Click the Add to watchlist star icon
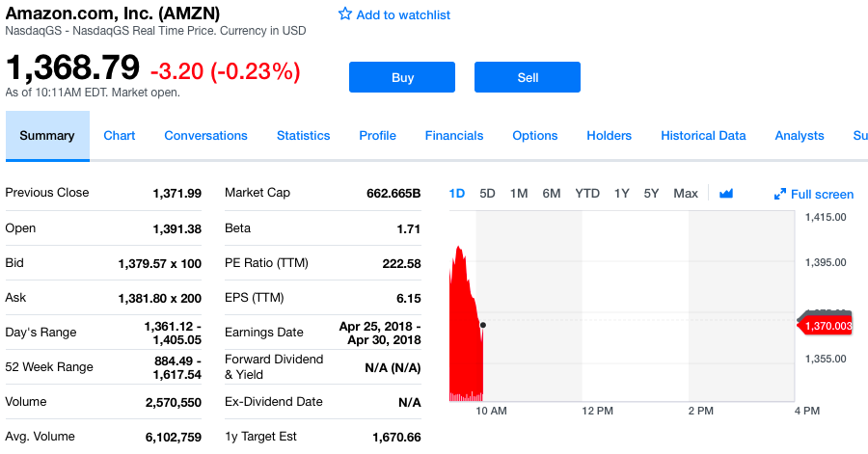This screenshot has width=868, height=454. (345, 14)
